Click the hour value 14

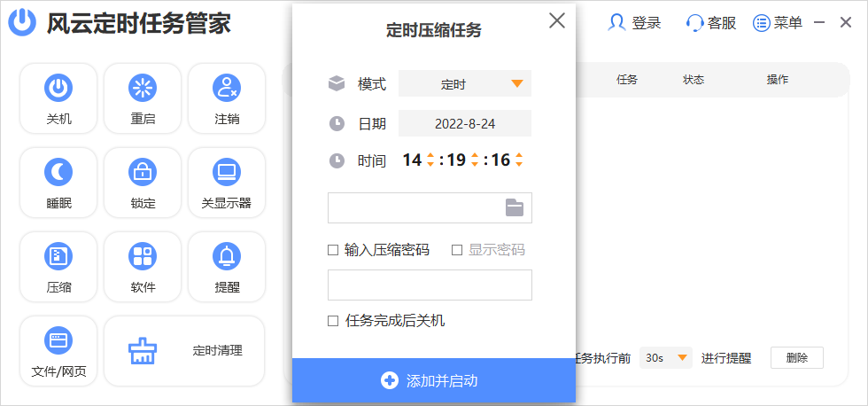(x=413, y=160)
